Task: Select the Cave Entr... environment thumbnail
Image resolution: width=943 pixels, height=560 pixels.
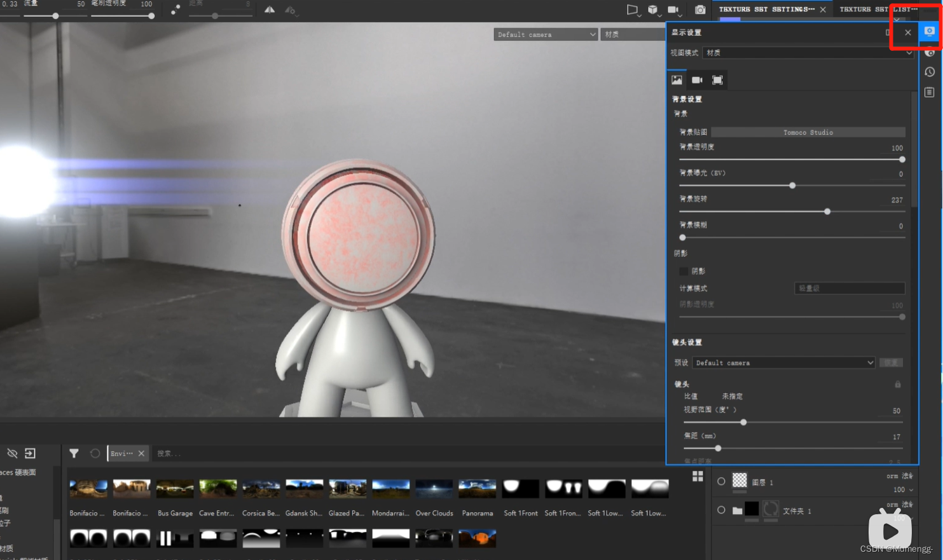Action: click(218, 488)
